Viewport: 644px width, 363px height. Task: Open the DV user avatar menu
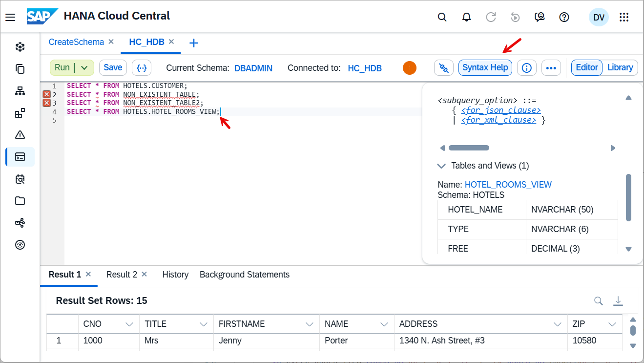599,17
